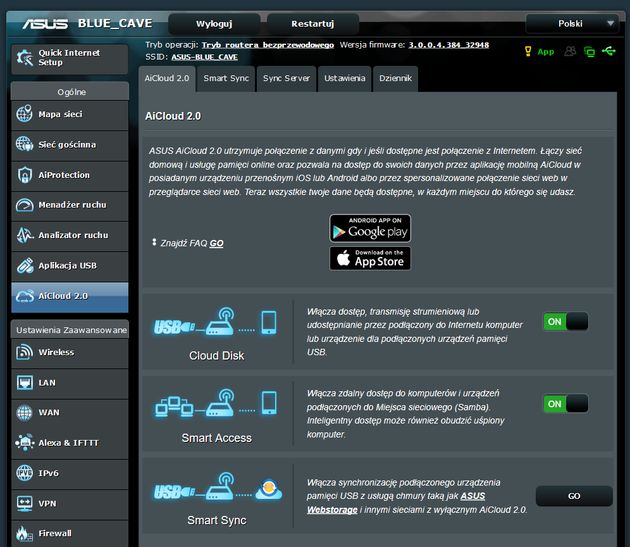This screenshot has width=630, height=547.
Task: Open the Dziennik tab
Action: 395,78
